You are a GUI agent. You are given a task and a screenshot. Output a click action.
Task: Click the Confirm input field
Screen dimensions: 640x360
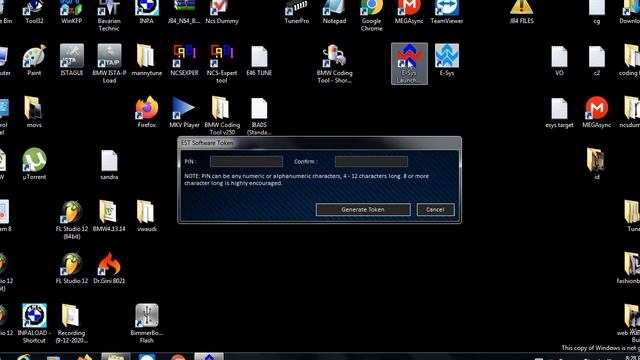coord(371,162)
